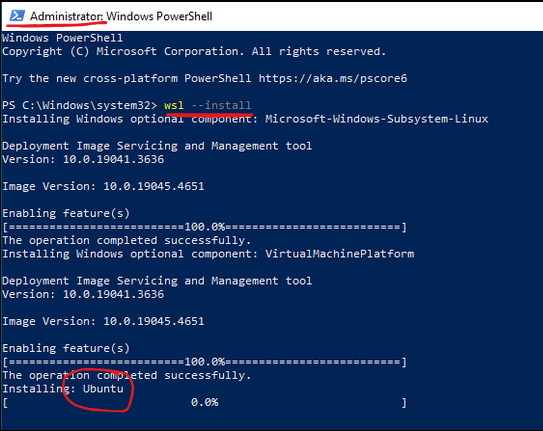The width and height of the screenshot is (543, 431).
Task: Click the Copyright Microsoft Corporation line
Action: 194,52
